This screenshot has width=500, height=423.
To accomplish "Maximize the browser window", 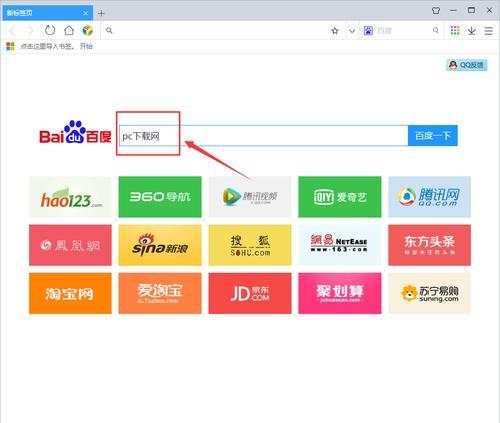I will [471, 10].
